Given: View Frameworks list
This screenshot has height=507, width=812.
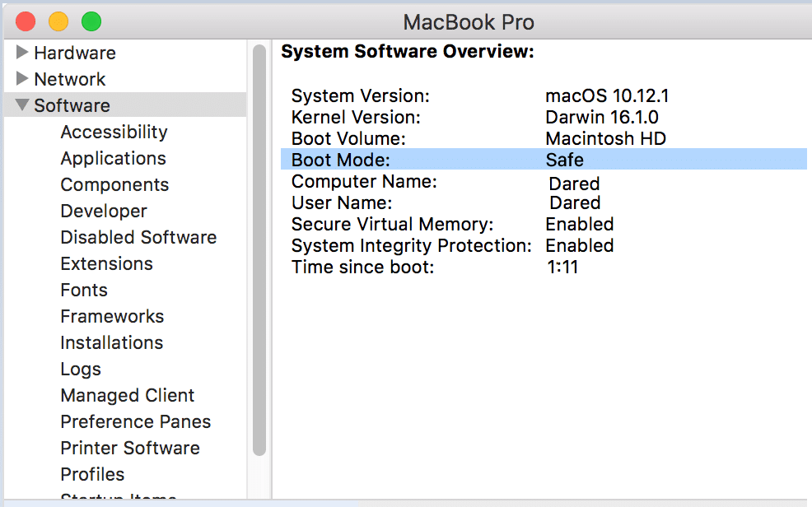Looking at the screenshot, I should [x=112, y=316].
